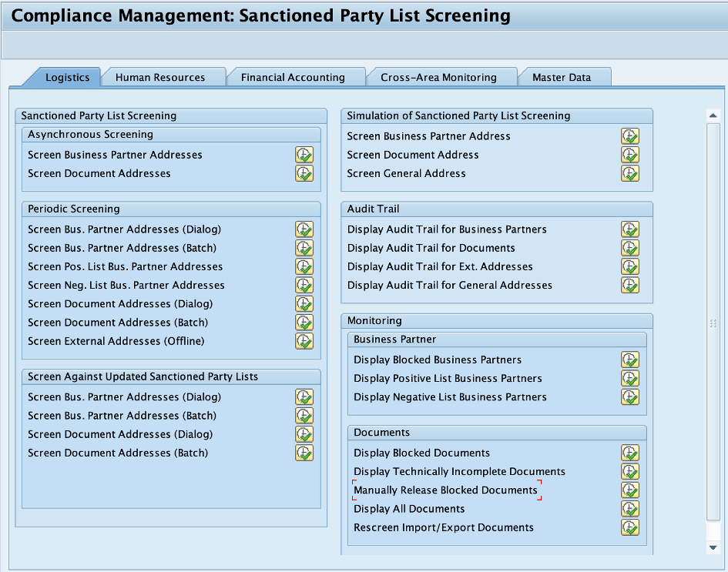The image size is (728, 572).
Task: Execute Rescreen Import/Export Documents icon
Action: tap(630, 527)
